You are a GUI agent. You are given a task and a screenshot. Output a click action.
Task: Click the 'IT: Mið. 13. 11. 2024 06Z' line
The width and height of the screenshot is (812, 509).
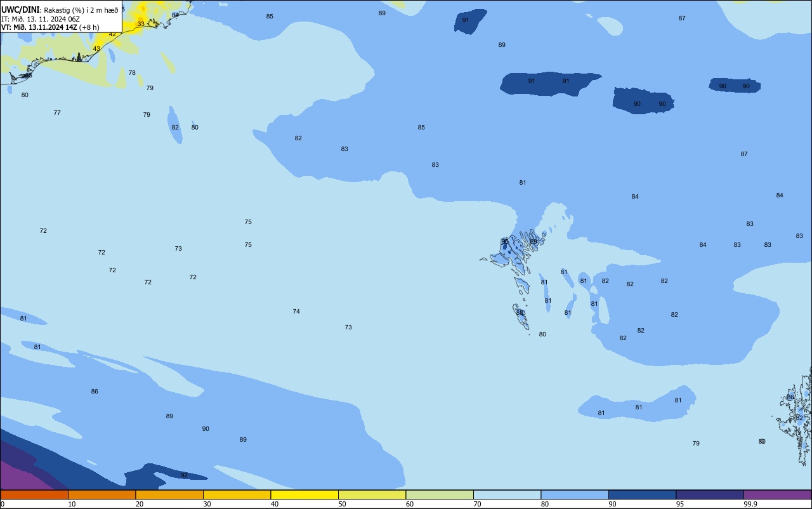(41, 18)
